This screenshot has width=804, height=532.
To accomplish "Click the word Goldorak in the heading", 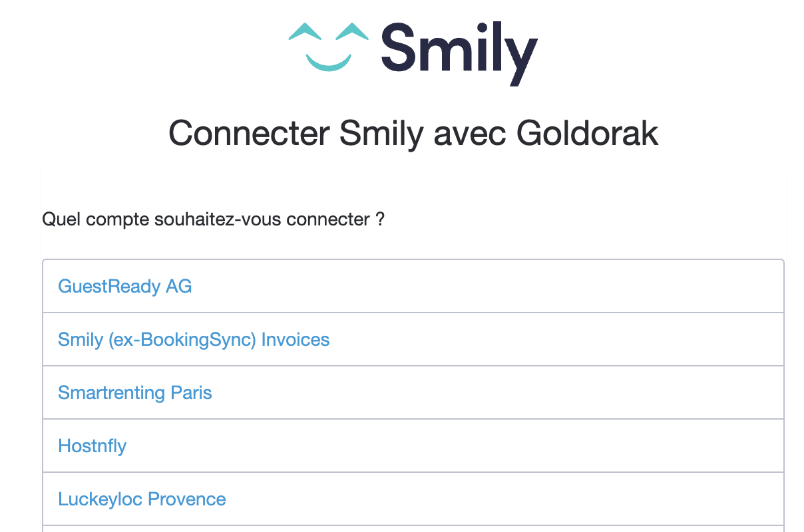I will tap(588, 134).
